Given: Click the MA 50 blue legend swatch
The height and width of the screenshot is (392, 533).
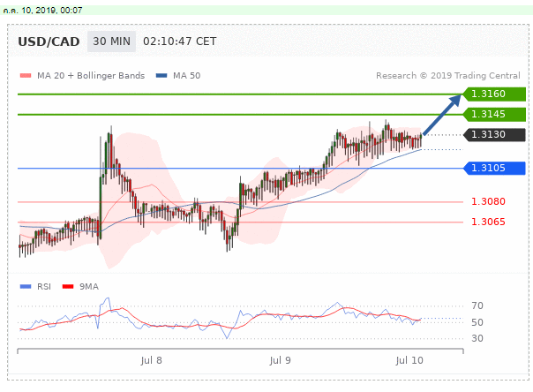Looking at the screenshot, I should click(x=161, y=75).
